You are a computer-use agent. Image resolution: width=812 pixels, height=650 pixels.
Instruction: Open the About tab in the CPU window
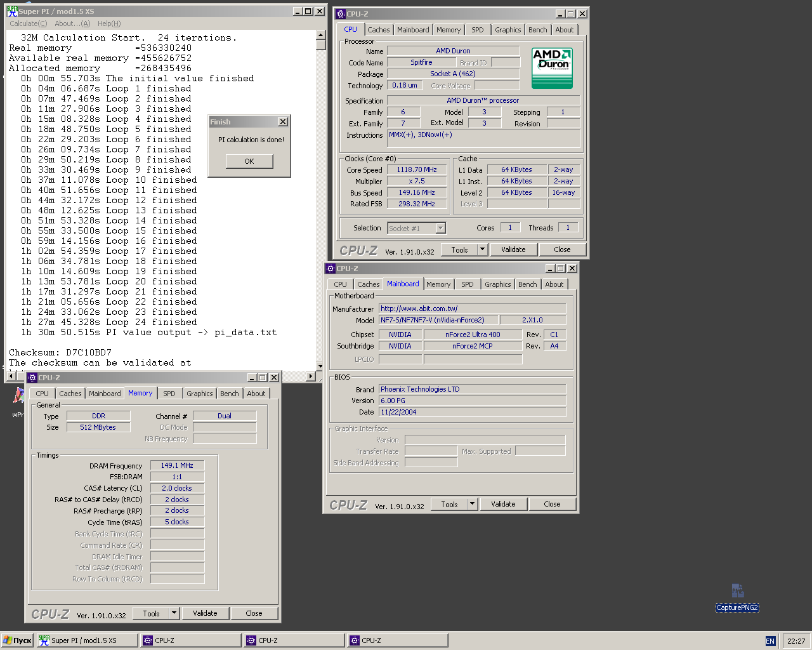pyautogui.click(x=565, y=30)
